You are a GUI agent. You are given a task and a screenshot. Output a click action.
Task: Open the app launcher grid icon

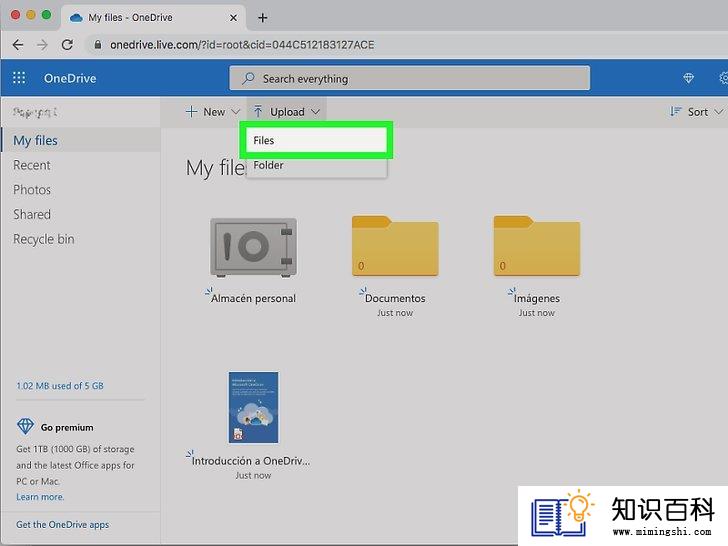coord(19,78)
